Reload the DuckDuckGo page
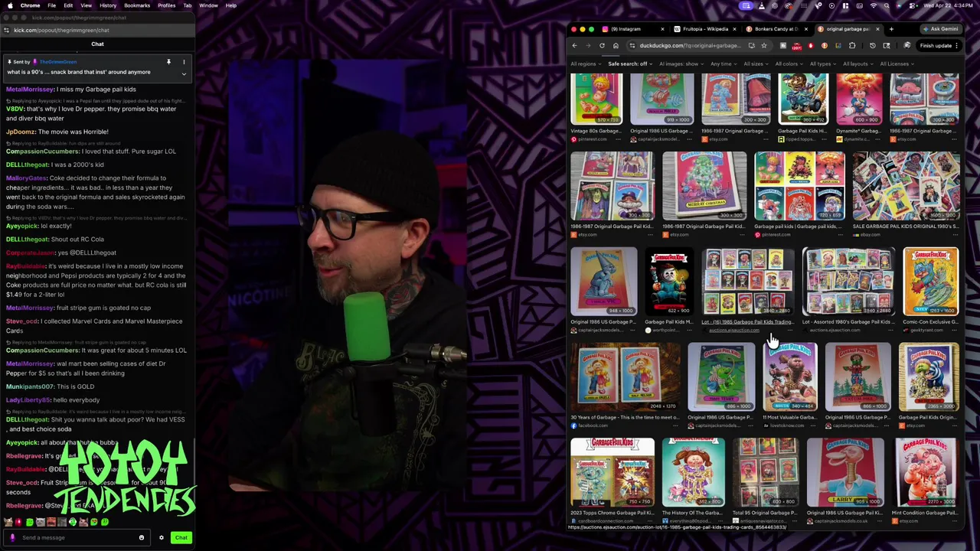The width and height of the screenshot is (980, 551). coord(602,46)
